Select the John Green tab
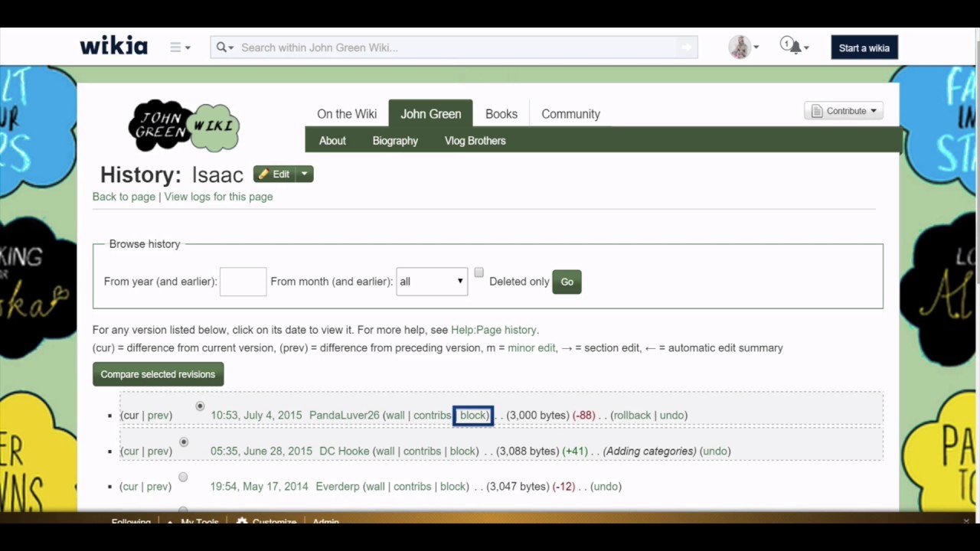This screenshot has width=980, height=551. click(x=431, y=113)
